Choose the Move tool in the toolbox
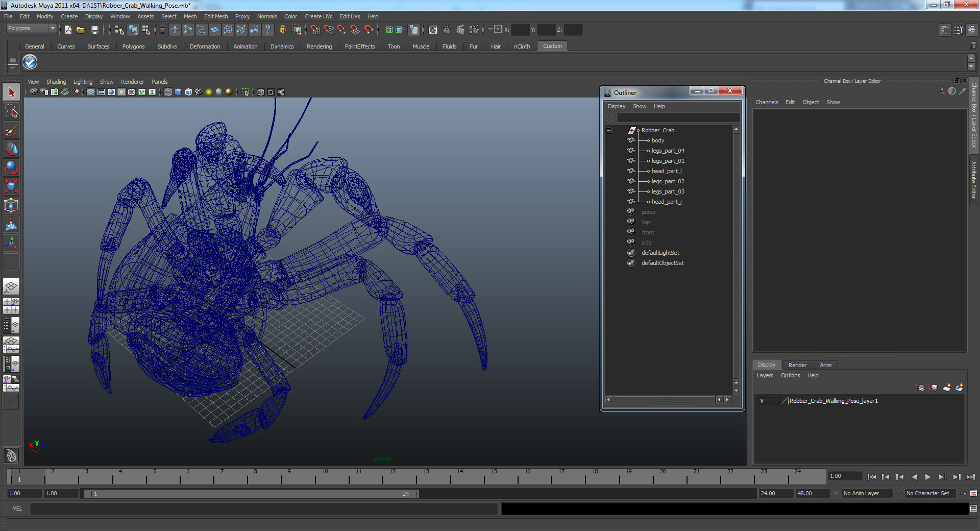The height and width of the screenshot is (531, 980). pyautogui.click(x=11, y=149)
